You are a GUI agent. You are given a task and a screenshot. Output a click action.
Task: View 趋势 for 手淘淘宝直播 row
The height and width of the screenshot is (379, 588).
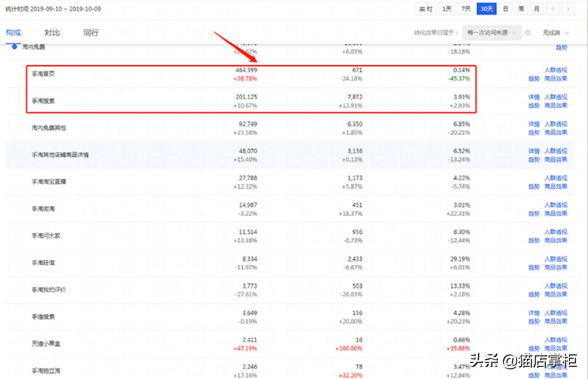click(x=534, y=186)
